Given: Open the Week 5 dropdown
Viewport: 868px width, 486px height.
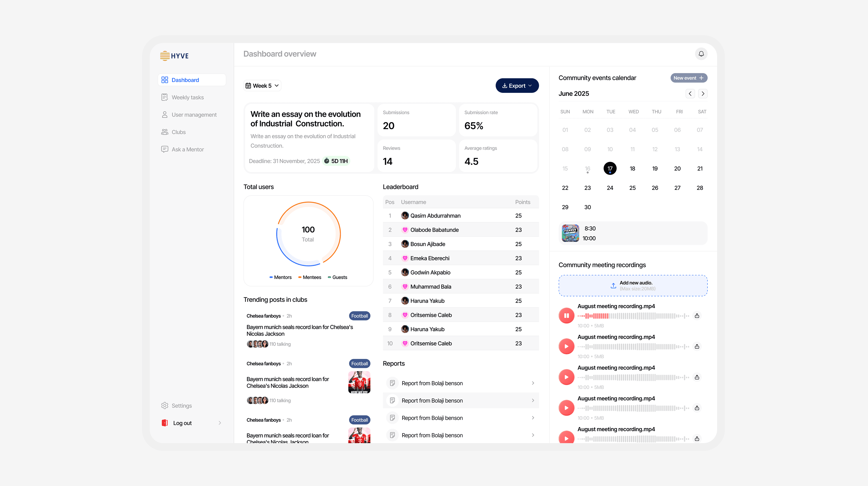Looking at the screenshot, I should [262, 86].
